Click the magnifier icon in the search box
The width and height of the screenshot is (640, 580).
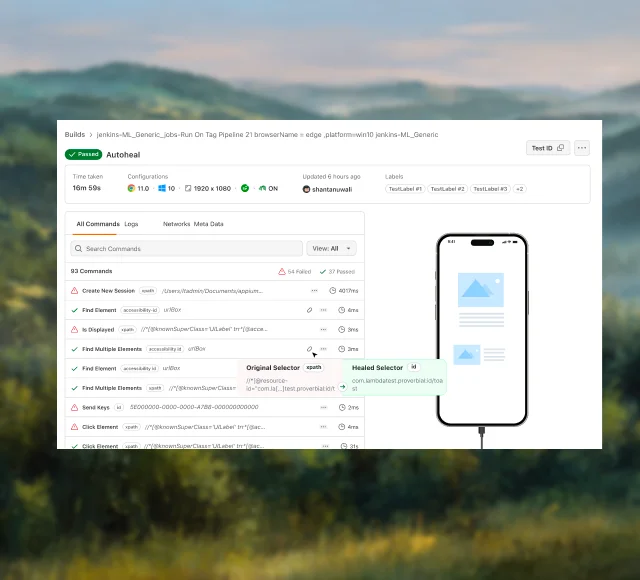click(x=78, y=249)
